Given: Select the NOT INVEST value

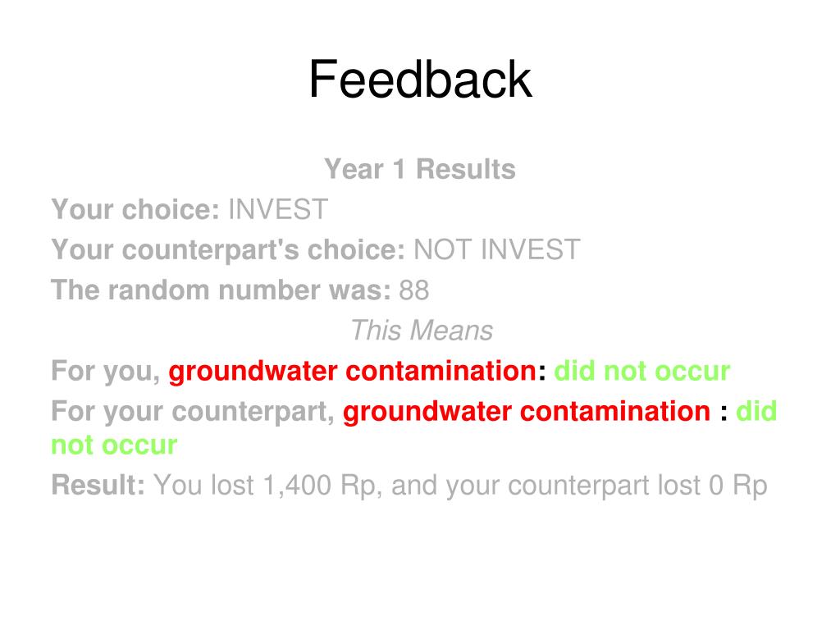Looking at the screenshot, I should coord(497,249).
